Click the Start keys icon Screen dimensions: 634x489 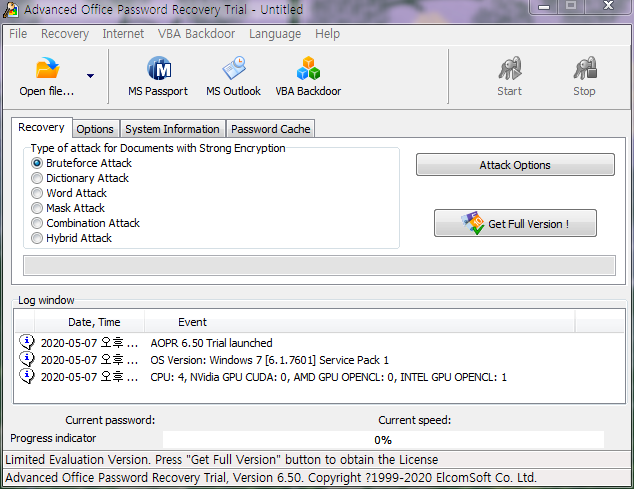click(x=510, y=68)
